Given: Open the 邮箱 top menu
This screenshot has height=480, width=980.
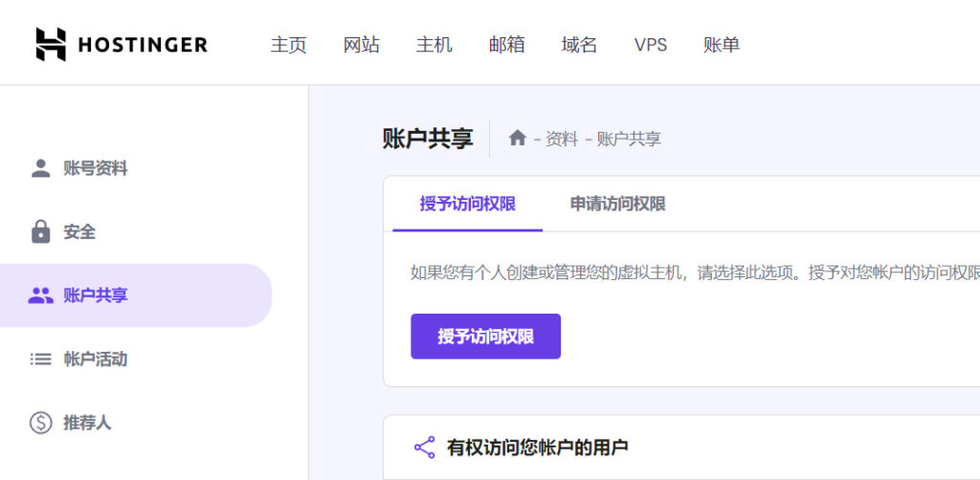Looking at the screenshot, I should (x=507, y=45).
